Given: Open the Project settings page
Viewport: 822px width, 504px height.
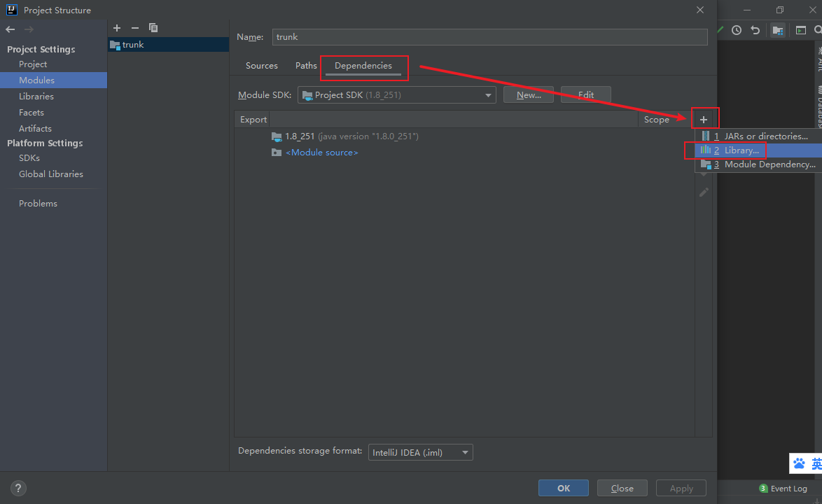Looking at the screenshot, I should pos(33,64).
